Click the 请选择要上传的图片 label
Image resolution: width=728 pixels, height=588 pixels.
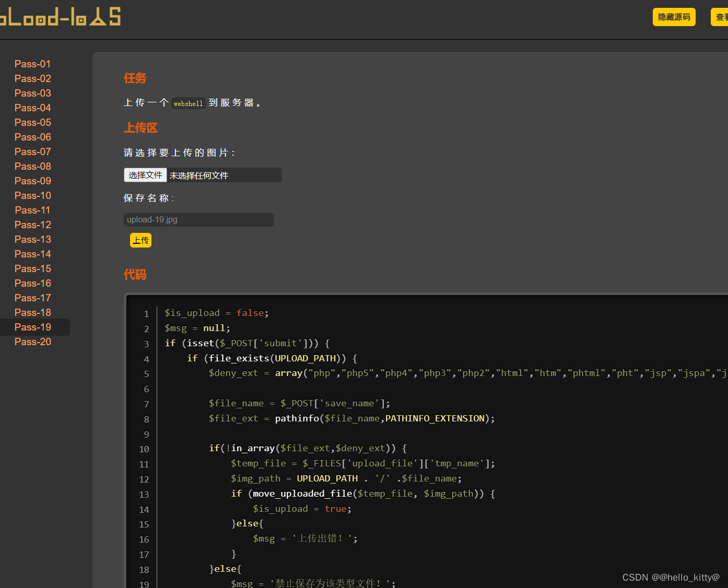pos(180,152)
